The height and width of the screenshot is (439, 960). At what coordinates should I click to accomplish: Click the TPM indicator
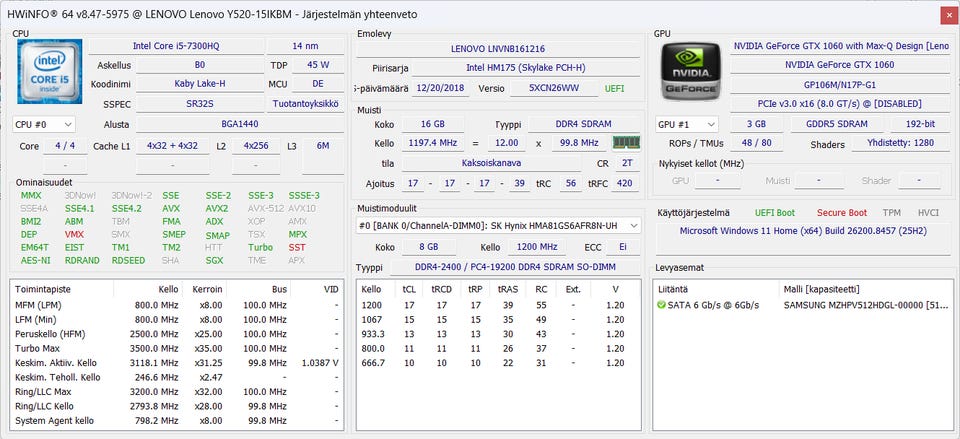(891, 212)
